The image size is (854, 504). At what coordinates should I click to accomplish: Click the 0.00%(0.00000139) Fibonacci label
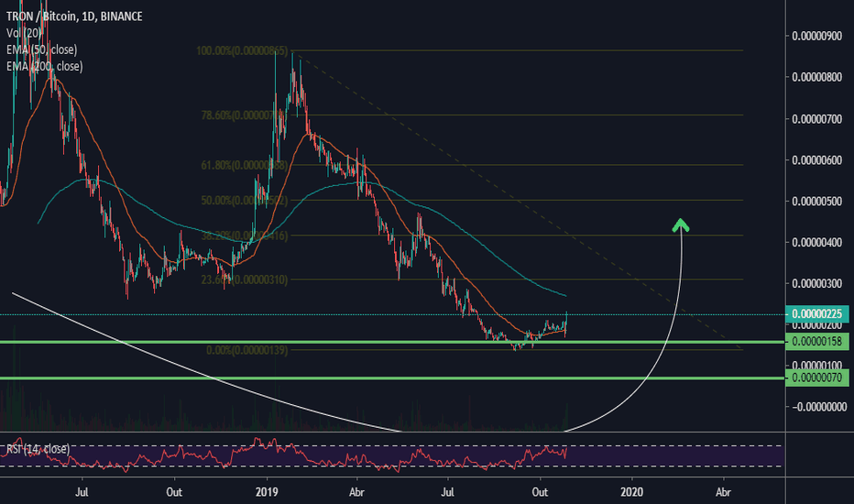click(x=246, y=350)
